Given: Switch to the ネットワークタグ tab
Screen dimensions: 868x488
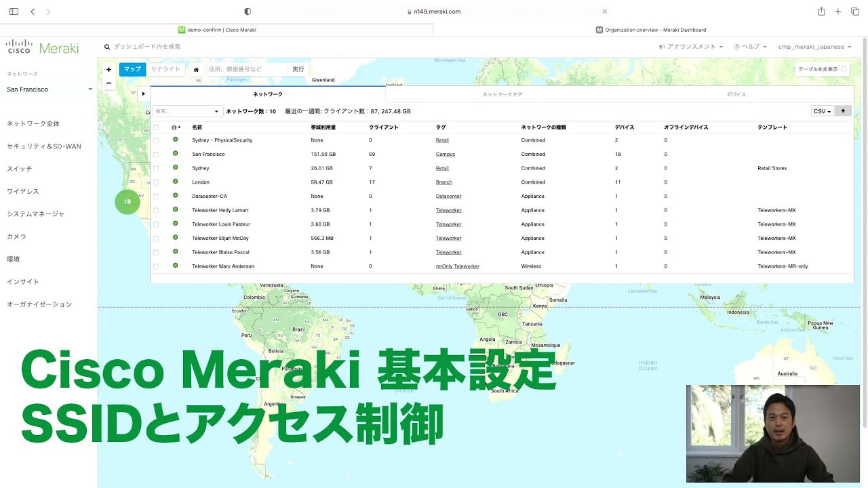Looking at the screenshot, I should (x=502, y=94).
